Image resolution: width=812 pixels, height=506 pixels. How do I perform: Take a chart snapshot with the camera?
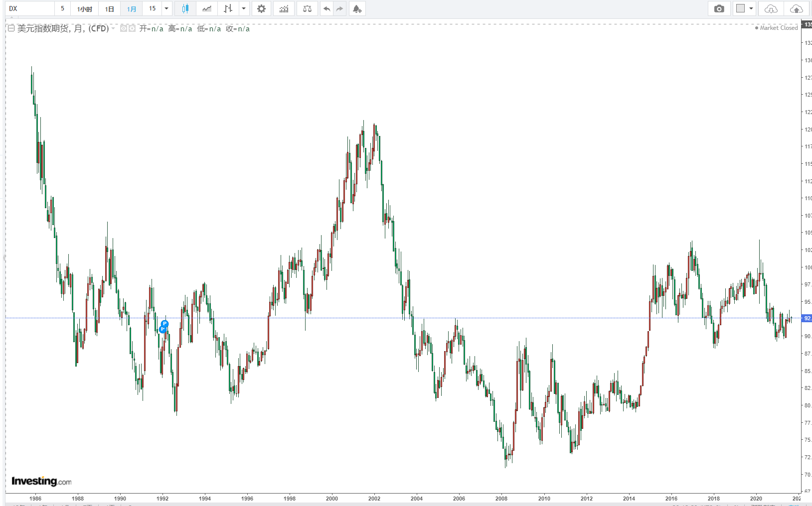click(719, 8)
